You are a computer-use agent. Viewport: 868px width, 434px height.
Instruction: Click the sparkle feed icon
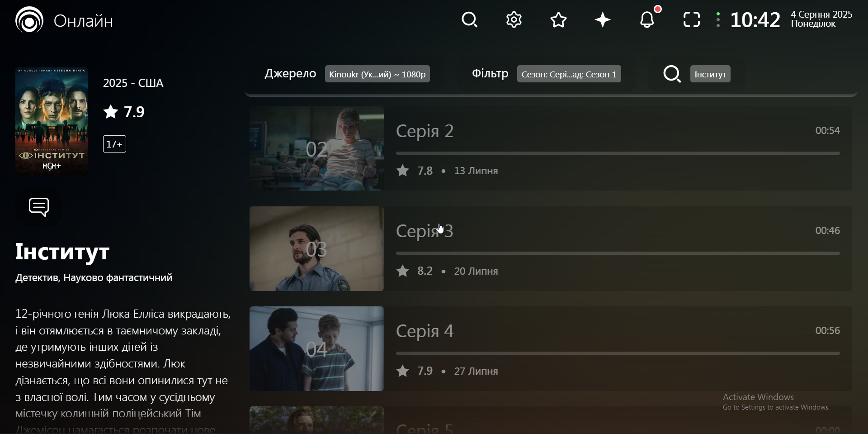[603, 20]
